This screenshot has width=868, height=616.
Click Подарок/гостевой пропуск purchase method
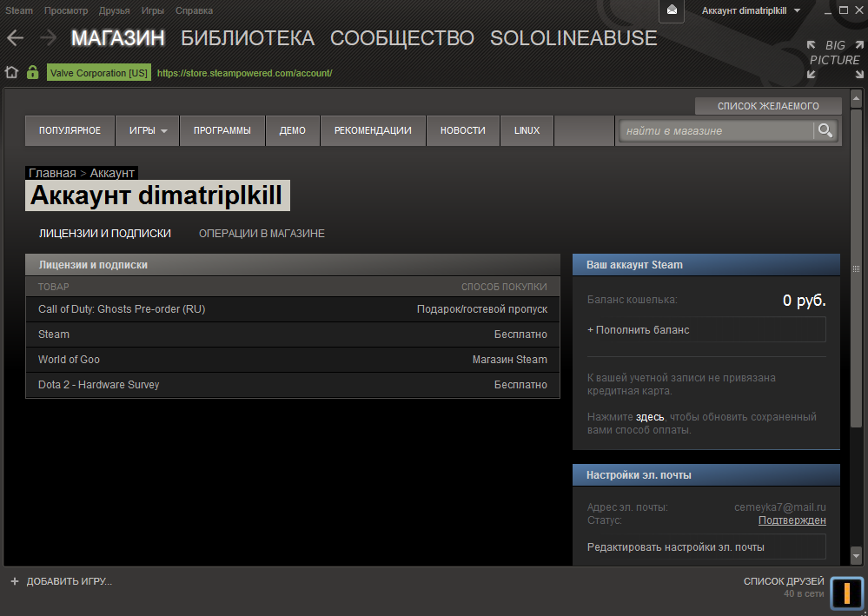click(482, 309)
